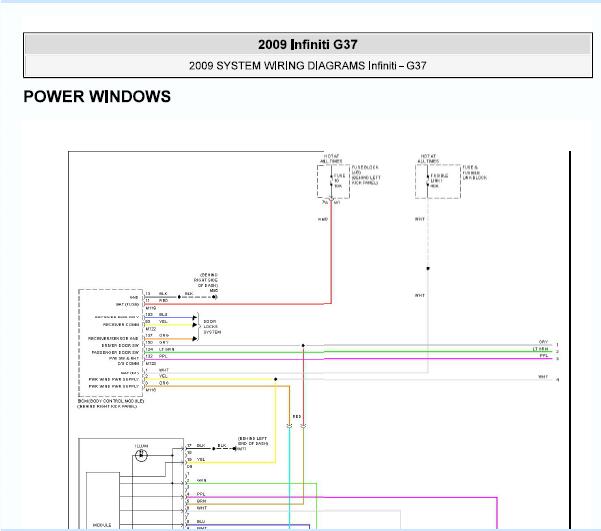This screenshot has height=531, width=601.
Task: Click the "WHT" label at right edge number 4
Action: coord(543,377)
